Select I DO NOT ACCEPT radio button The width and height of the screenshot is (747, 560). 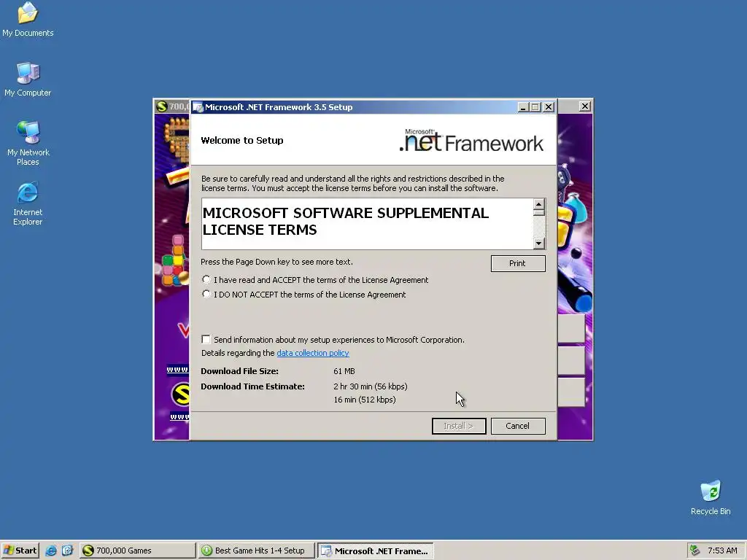[x=206, y=295]
